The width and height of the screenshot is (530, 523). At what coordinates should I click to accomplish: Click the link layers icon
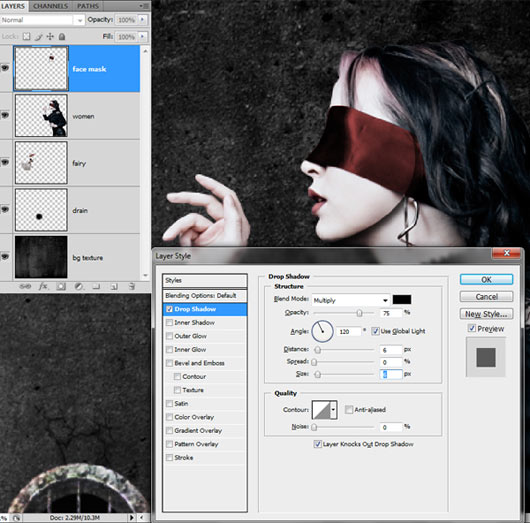pos(25,287)
